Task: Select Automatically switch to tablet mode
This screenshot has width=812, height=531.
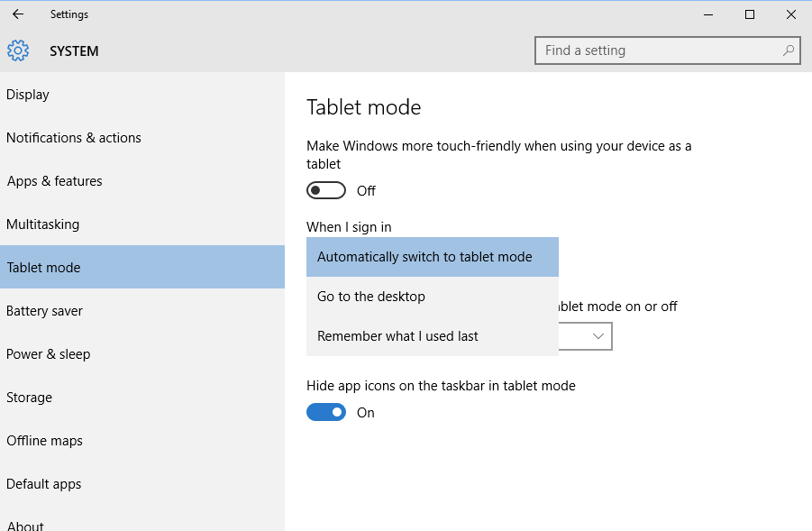Action: click(433, 257)
